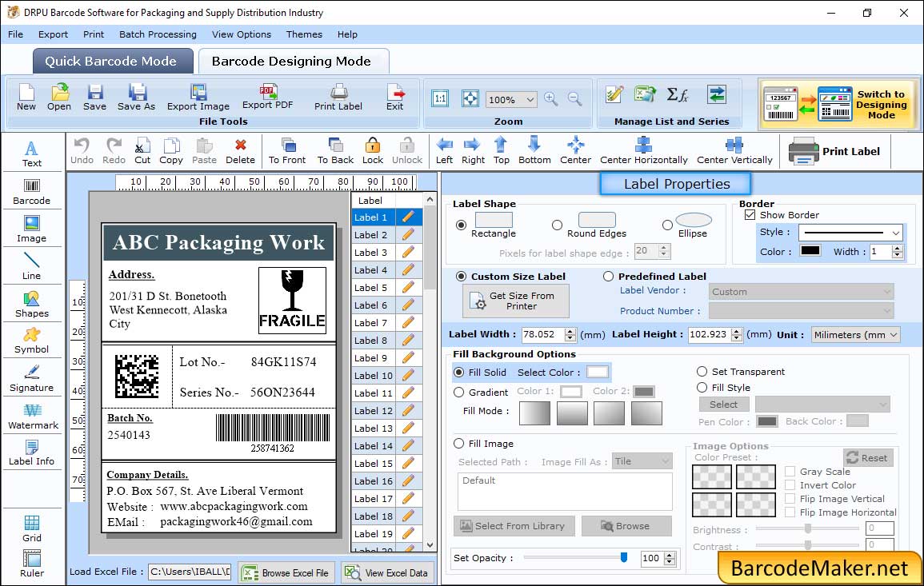Select the Line drawing tool
Viewport: 924px width, 586px height.
tap(32, 266)
